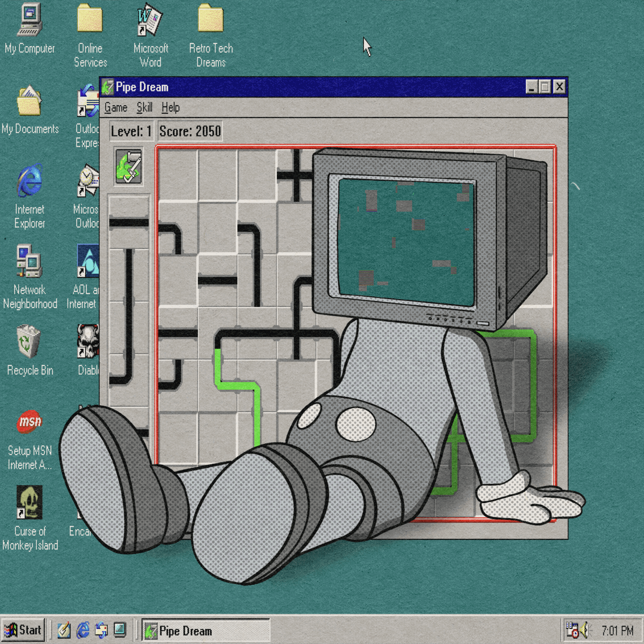Open the My Documents desktop icon
Image resolution: width=644 pixels, height=644 pixels.
pos(29,101)
